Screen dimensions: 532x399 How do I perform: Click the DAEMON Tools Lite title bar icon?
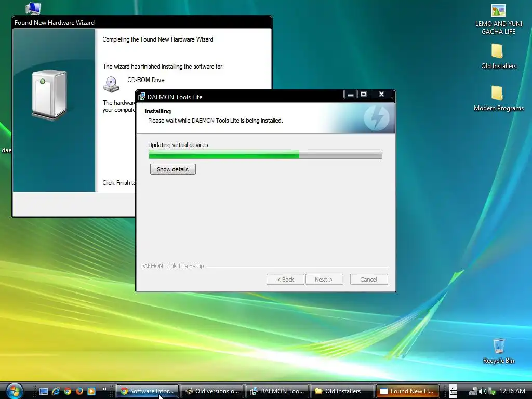coord(141,97)
